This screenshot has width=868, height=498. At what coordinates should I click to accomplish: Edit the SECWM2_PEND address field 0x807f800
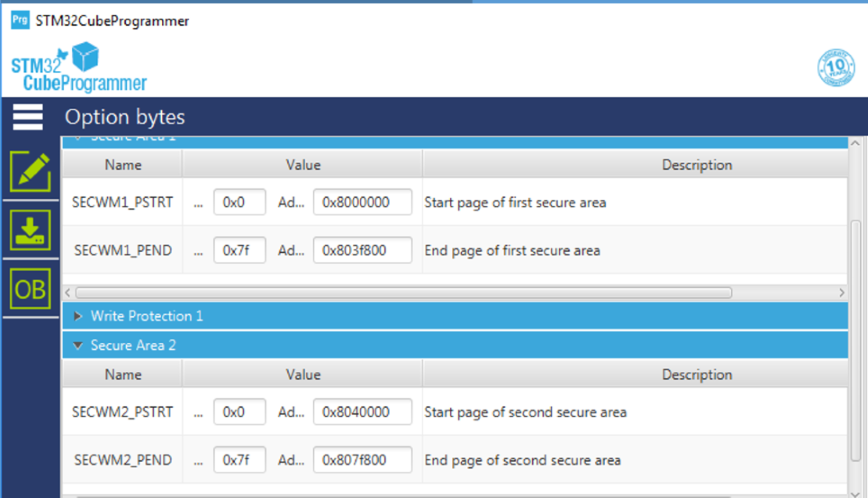(x=363, y=460)
